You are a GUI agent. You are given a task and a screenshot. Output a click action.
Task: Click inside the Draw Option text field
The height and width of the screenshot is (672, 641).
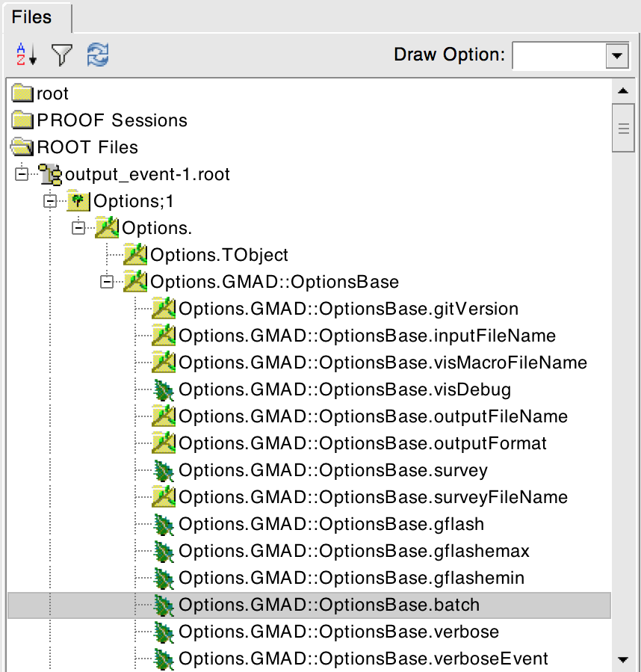560,56
